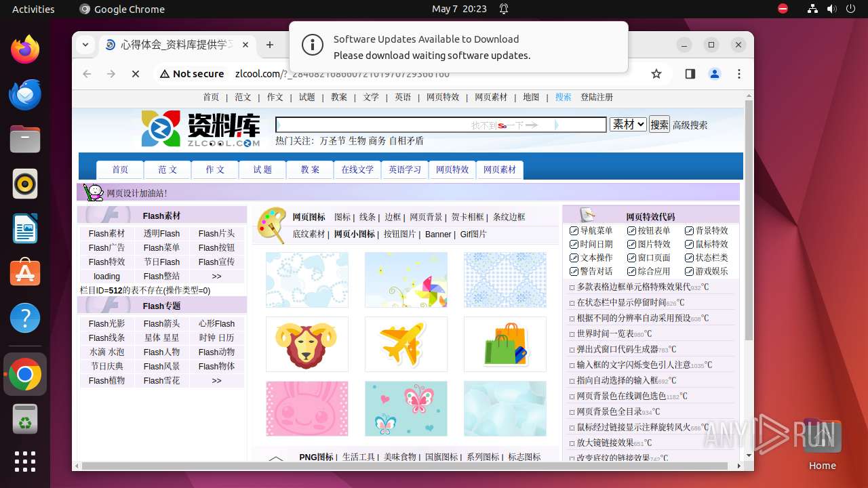Open Ubuntu Software from the dock
This screenshot has height=488, width=868.
click(x=25, y=273)
